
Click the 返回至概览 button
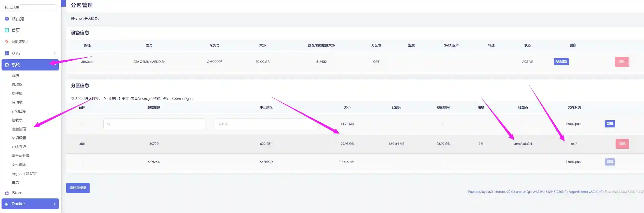click(78, 188)
